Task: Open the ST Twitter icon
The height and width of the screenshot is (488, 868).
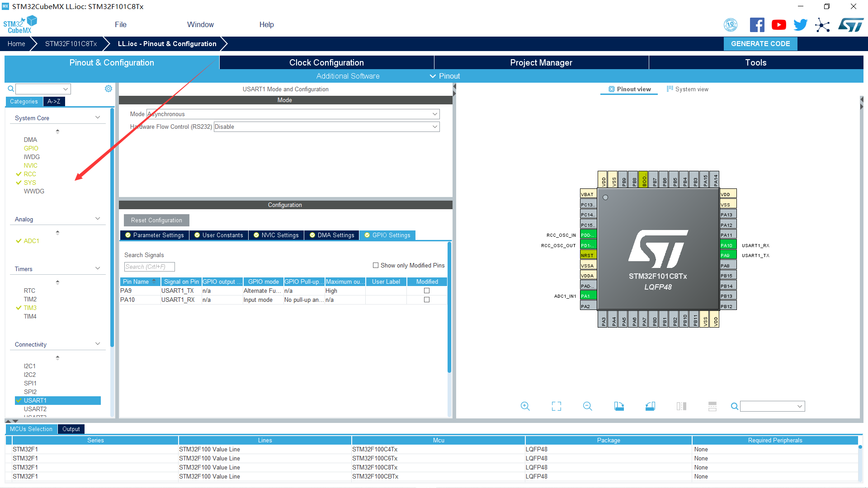Action: (800, 25)
